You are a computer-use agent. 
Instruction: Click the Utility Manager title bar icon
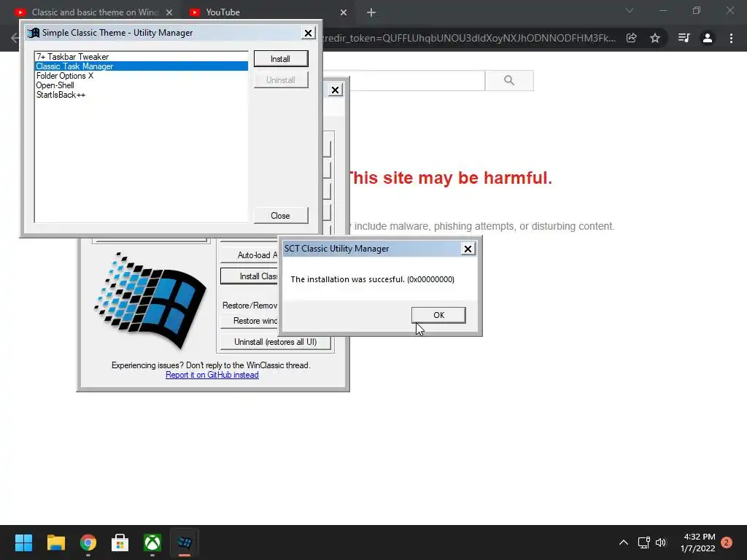(x=34, y=33)
